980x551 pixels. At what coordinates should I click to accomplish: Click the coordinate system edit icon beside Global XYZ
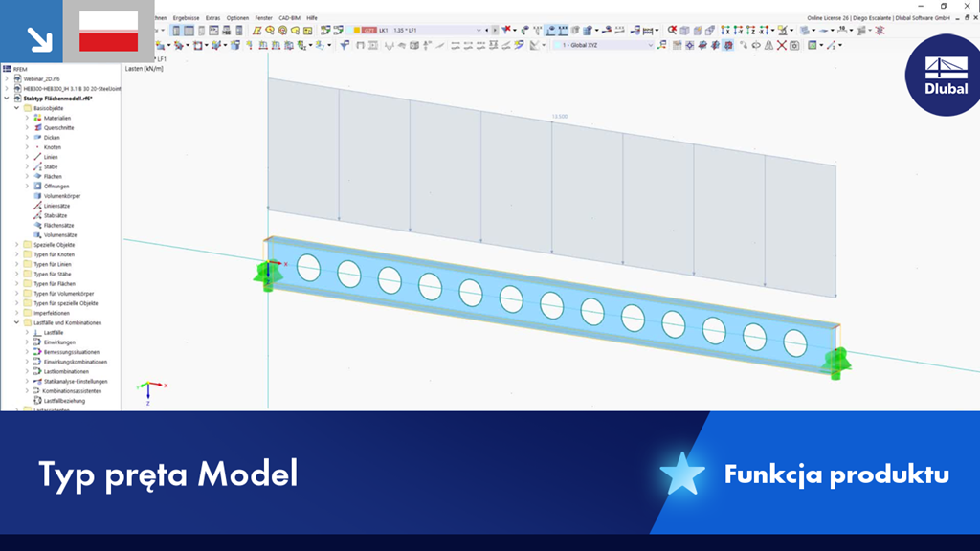[662, 45]
